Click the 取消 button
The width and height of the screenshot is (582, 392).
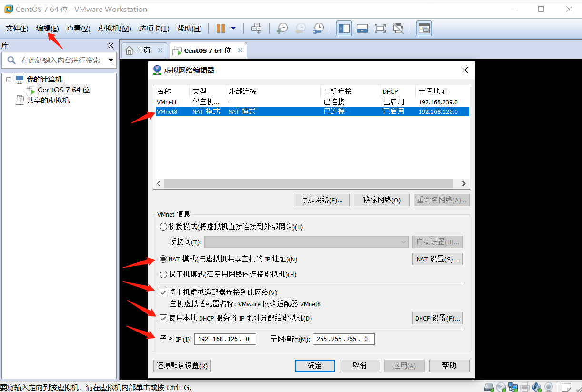360,366
